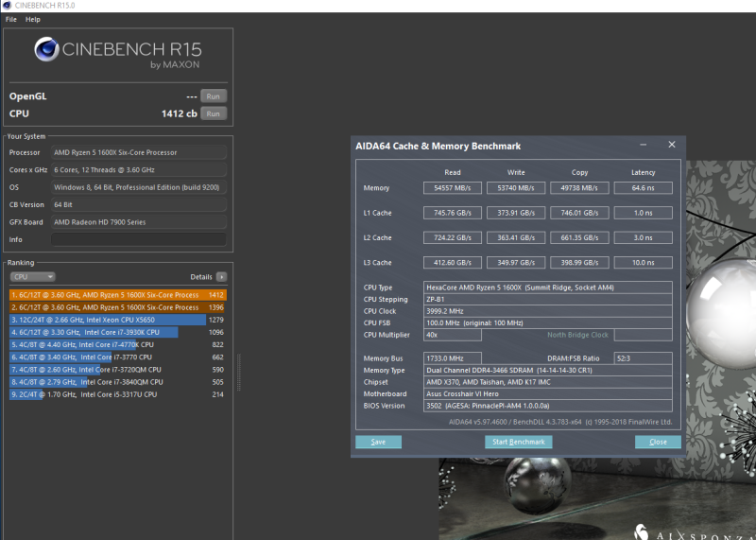Screen dimensions: 756x540
Task: Click the L3 Cache Latency value 10.0 ns
Action: click(644, 263)
